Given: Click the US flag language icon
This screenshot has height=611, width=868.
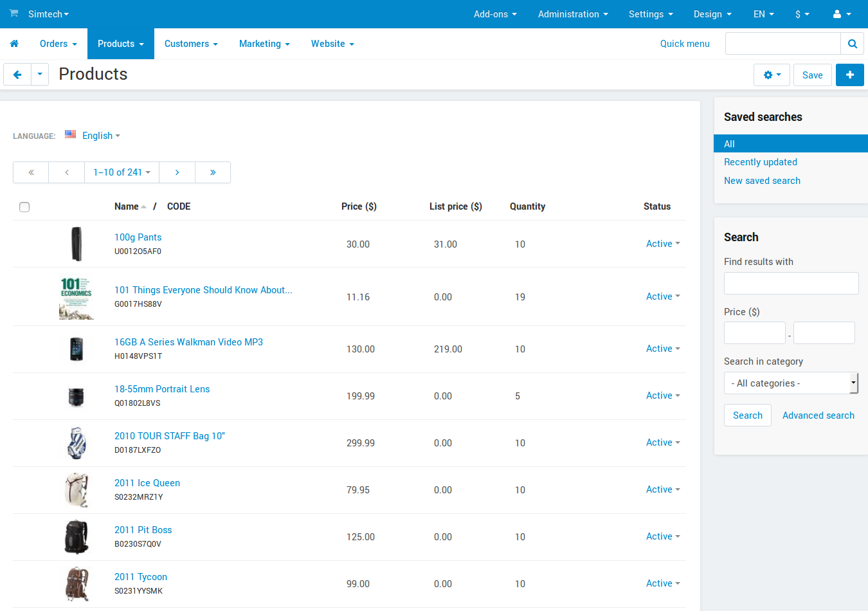Looking at the screenshot, I should [71, 134].
